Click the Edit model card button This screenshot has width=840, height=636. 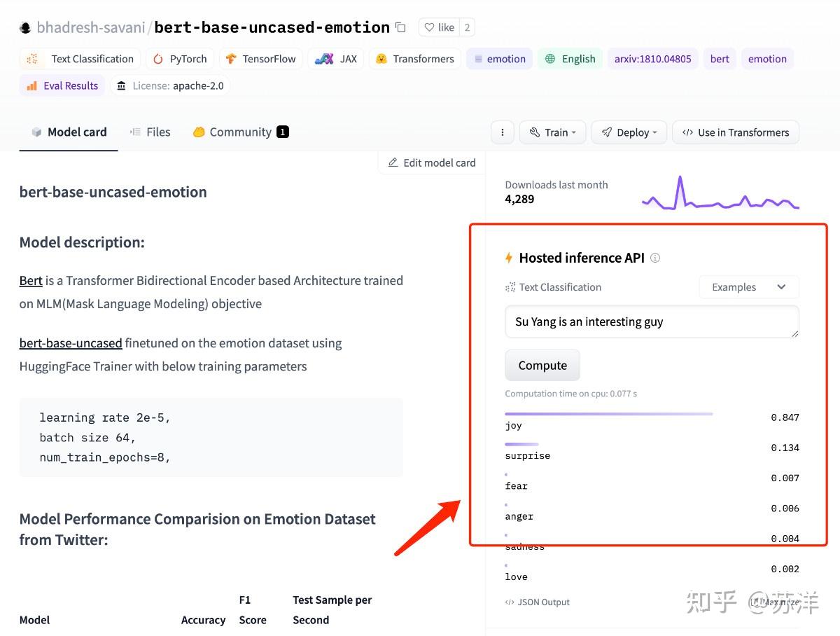pos(431,163)
